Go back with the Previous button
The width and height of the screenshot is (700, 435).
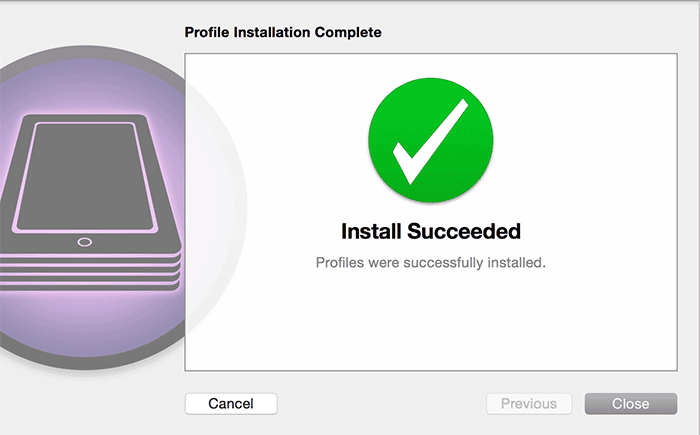(529, 404)
